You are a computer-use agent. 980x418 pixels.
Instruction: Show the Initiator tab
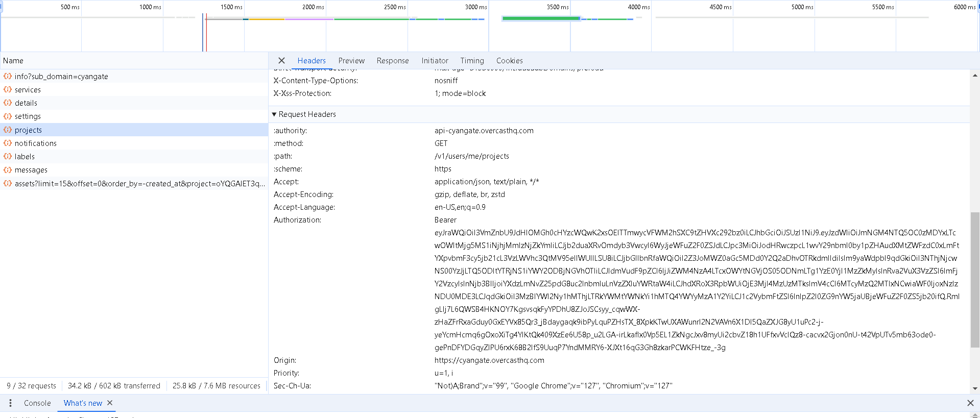(x=435, y=61)
